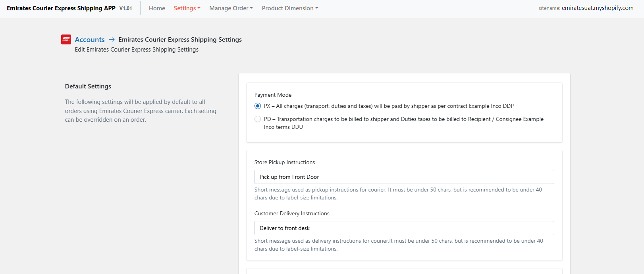The width and height of the screenshot is (644, 274).
Task: Click the Edit Emirates Courier Express Shipping Settings subtitle
Action: [x=137, y=50]
